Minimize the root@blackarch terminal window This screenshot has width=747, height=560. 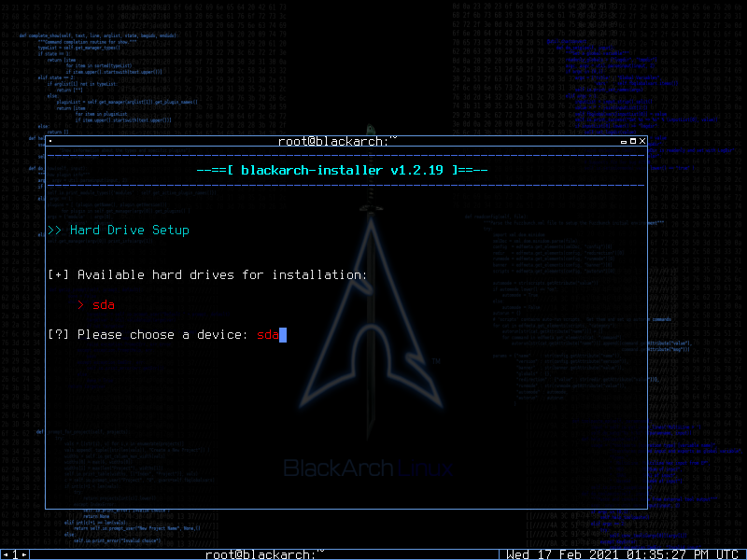(623, 142)
